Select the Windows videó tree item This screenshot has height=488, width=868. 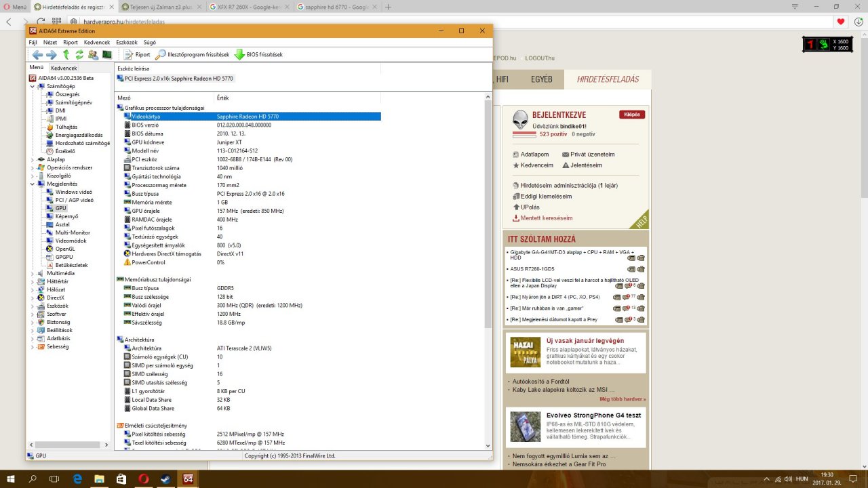click(73, 192)
